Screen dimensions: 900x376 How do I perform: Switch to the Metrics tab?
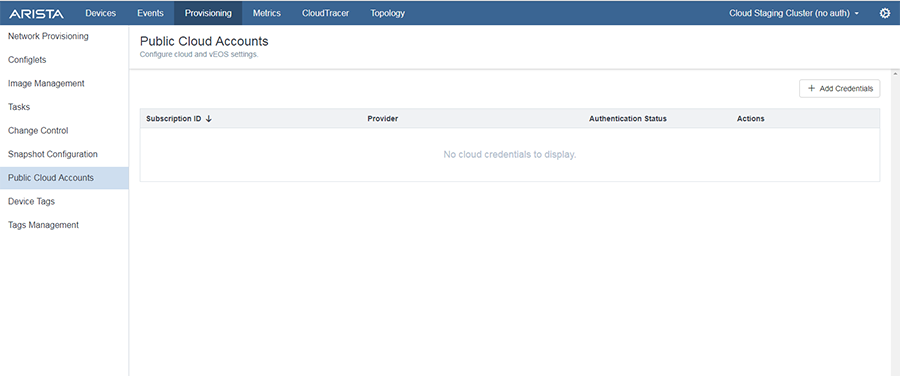pyautogui.click(x=267, y=13)
